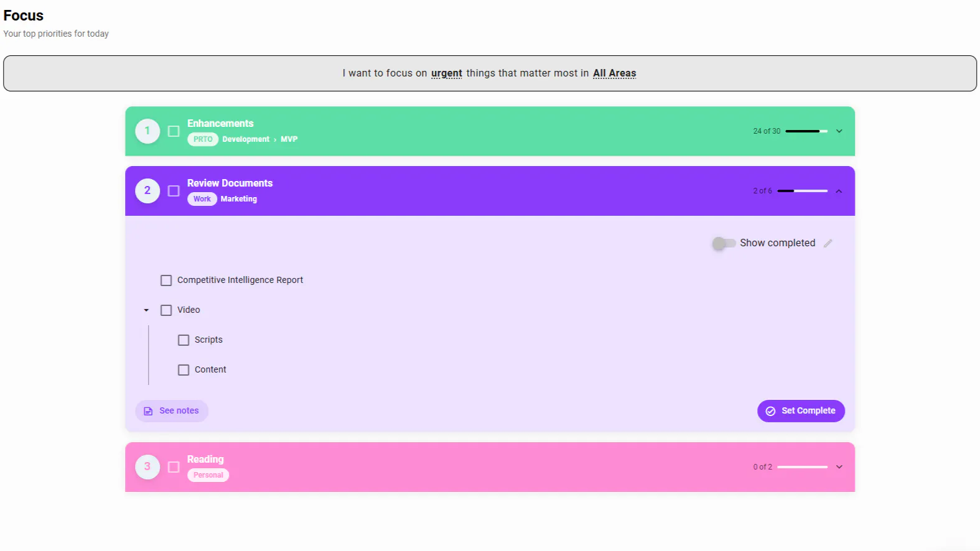Click the PRTO area tag
Screen dimensions: 980x551
203,139
